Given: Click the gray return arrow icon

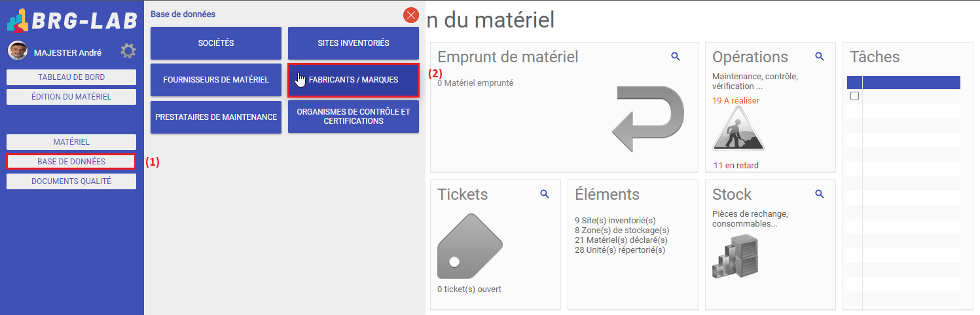Looking at the screenshot, I should pyautogui.click(x=650, y=119).
